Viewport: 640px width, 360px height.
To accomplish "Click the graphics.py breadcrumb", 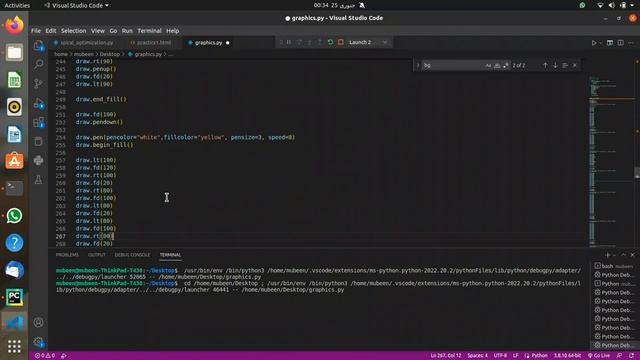I will tap(148, 54).
